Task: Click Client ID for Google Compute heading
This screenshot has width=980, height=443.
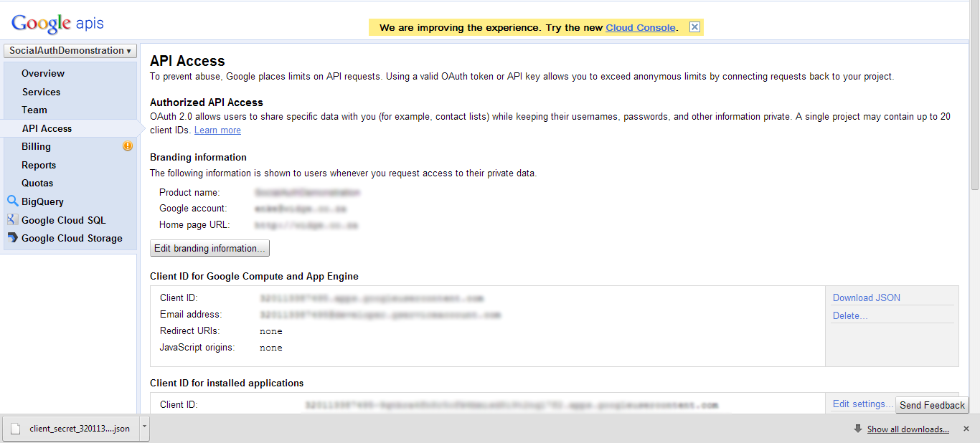Action: pyautogui.click(x=254, y=276)
